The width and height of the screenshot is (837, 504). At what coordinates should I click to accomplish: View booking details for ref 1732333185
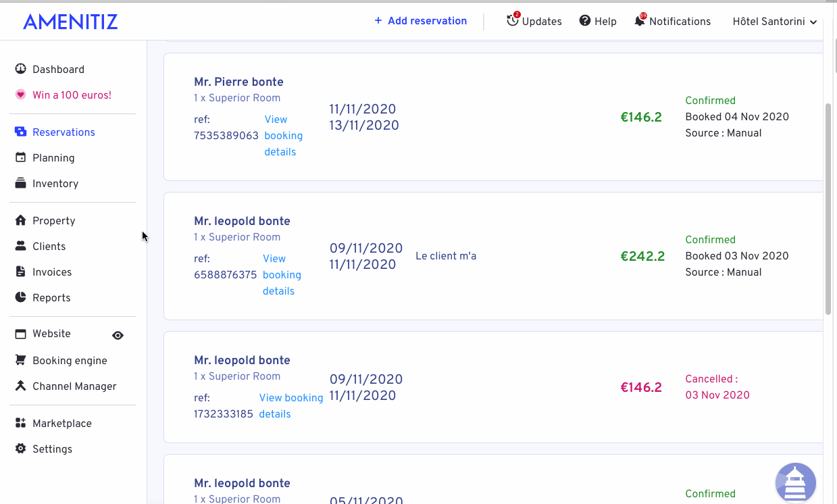291,406
